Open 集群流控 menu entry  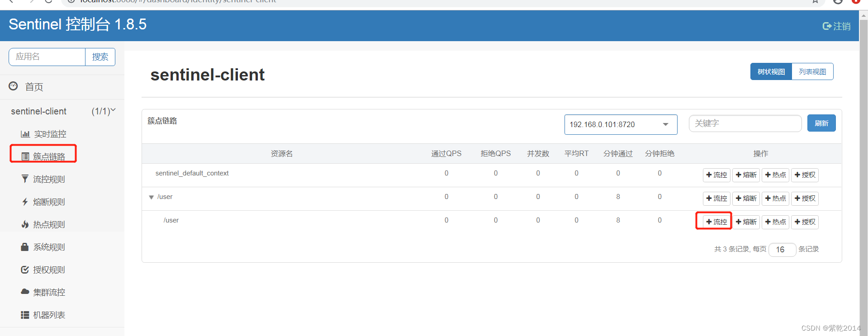pyautogui.click(x=49, y=292)
